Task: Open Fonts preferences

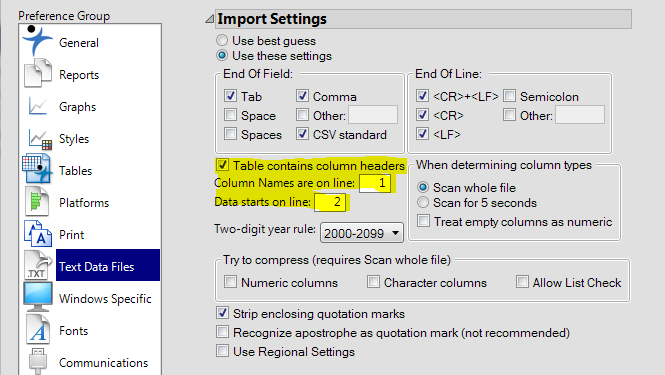Action: (73, 331)
